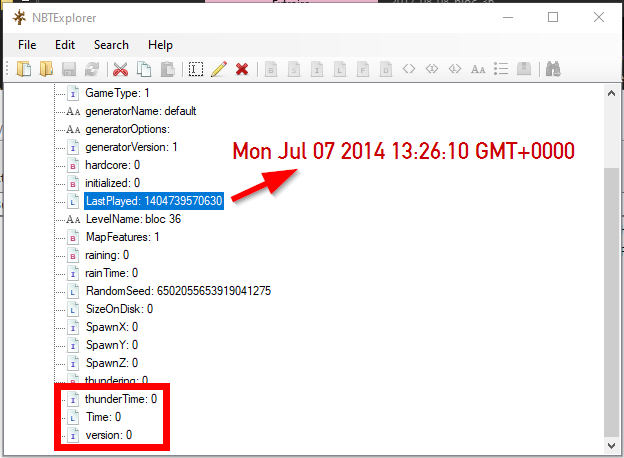Click the Edit Value pencil icon
The width and height of the screenshot is (624, 458).
(219, 69)
